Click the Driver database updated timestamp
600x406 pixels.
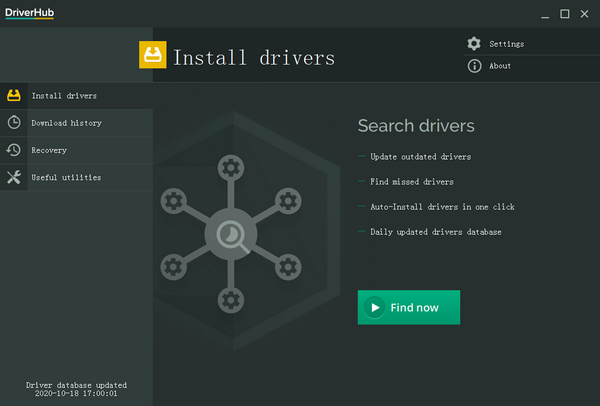(x=76, y=389)
